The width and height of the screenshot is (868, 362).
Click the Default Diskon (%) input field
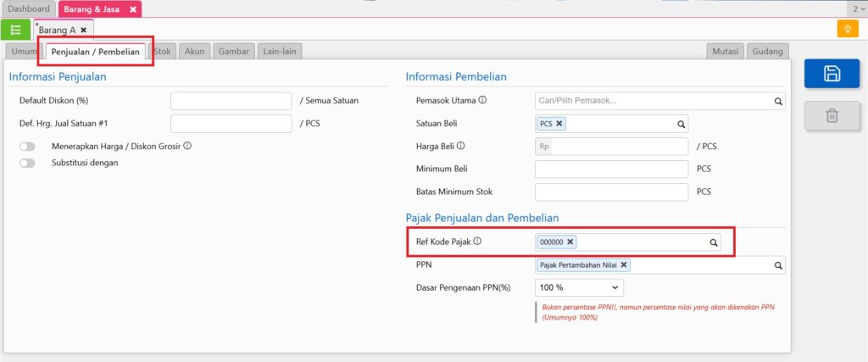(x=231, y=101)
